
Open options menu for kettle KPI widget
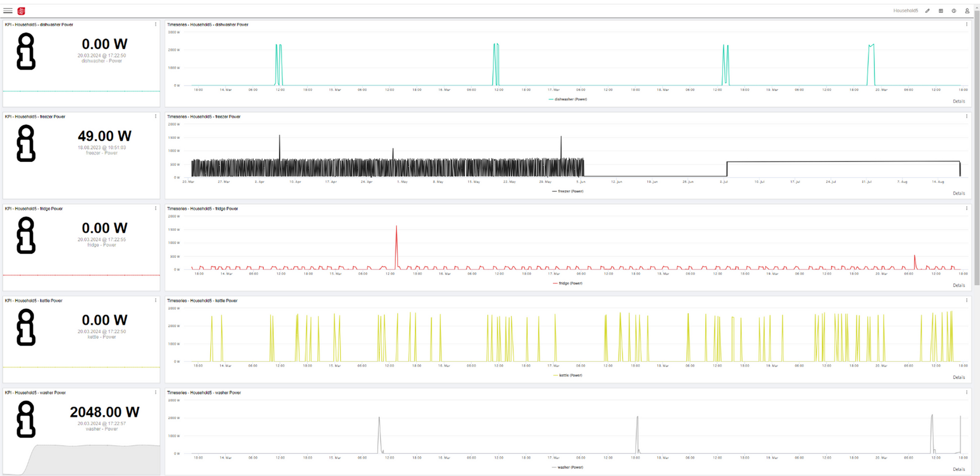coord(156,301)
